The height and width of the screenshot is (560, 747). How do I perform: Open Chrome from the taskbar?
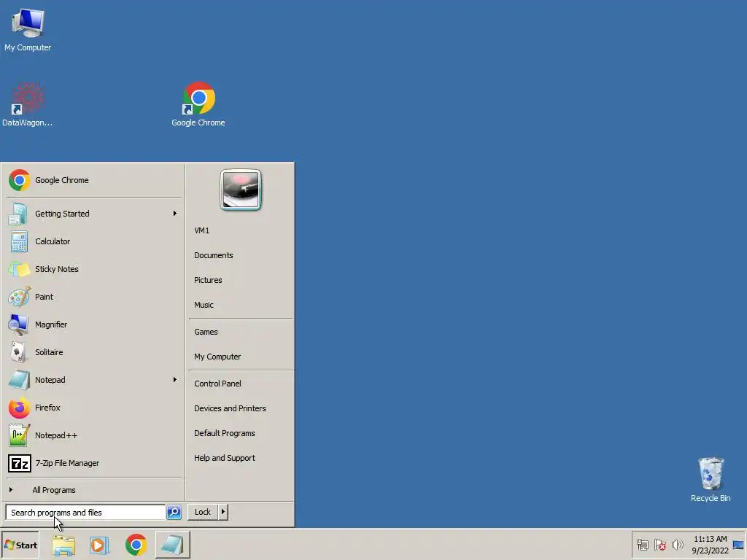[136, 545]
